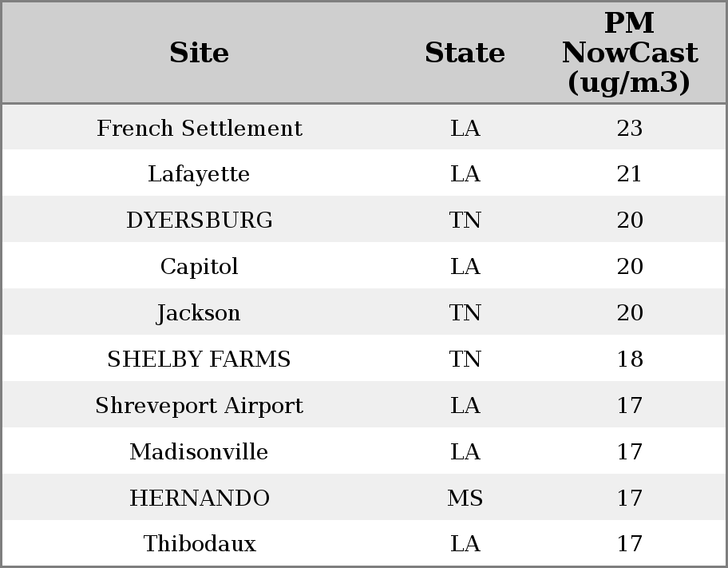The height and width of the screenshot is (568, 728).
Task: Select the Jackson site cell
Action: [200, 313]
